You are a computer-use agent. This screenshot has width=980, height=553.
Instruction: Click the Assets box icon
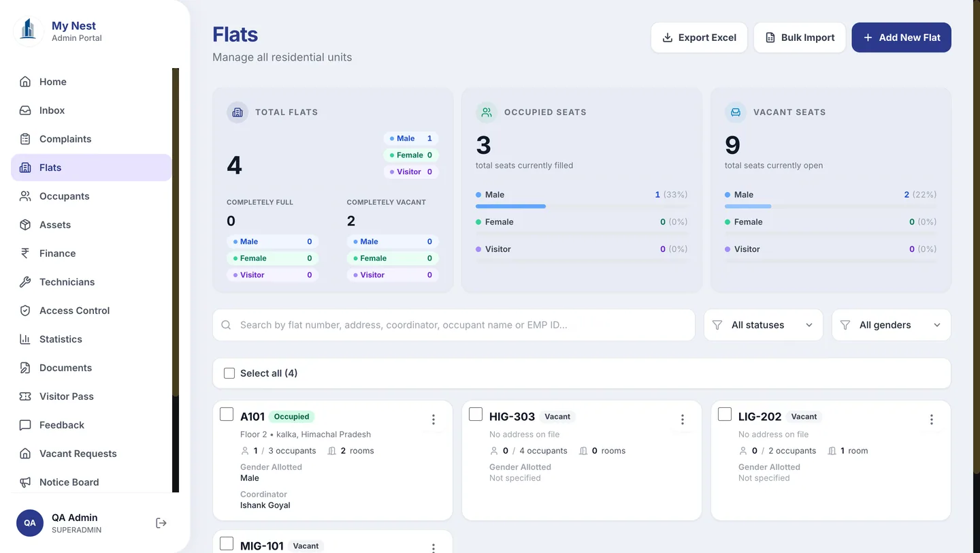[25, 225]
